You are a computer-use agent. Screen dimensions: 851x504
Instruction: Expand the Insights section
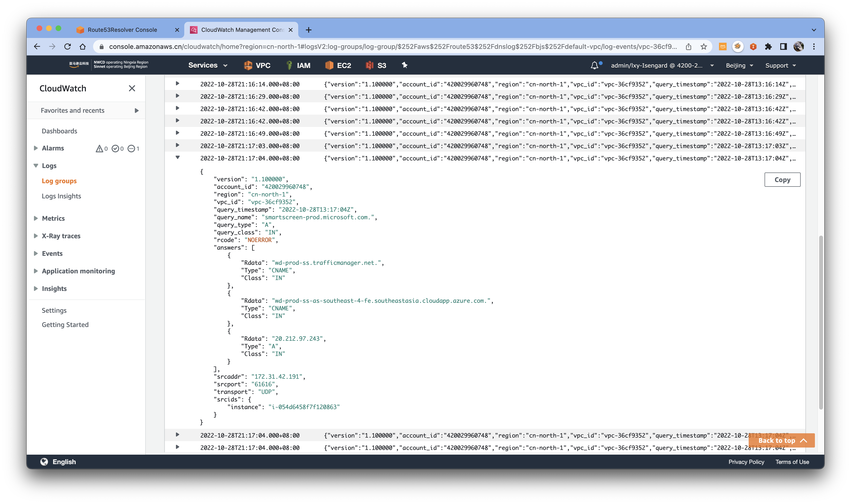36,289
